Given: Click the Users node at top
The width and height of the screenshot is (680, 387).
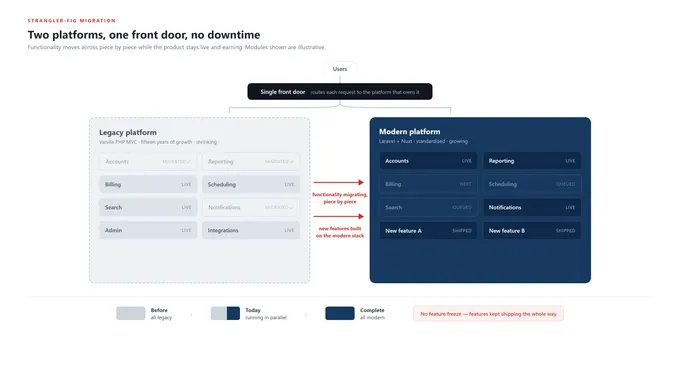Looking at the screenshot, I should [x=340, y=69].
